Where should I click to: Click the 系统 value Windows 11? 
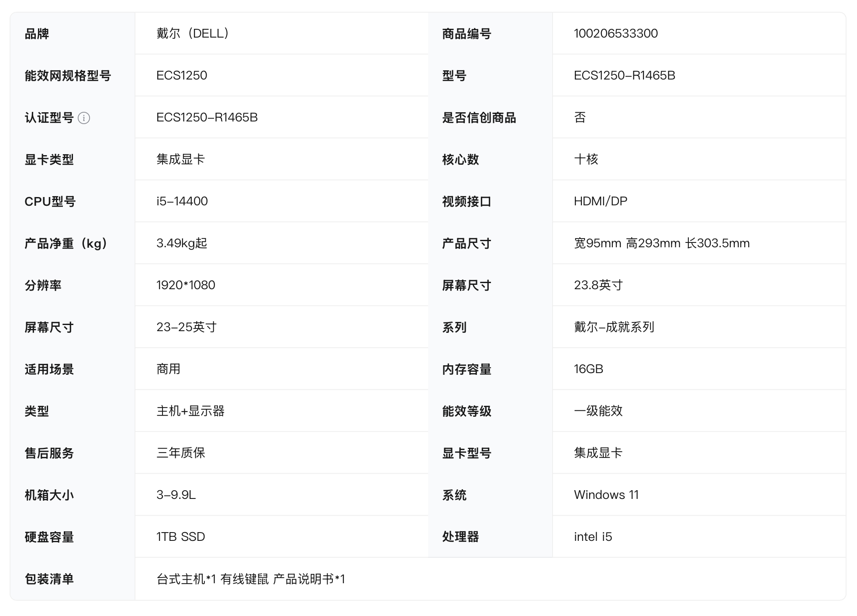606,495
